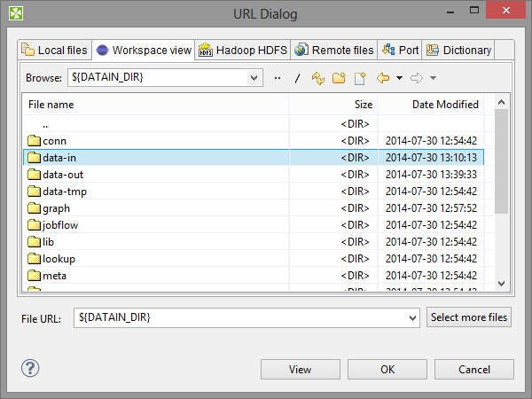The width and height of the screenshot is (532, 399).
Task: Click the meta folder name
Action: click(x=54, y=276)
